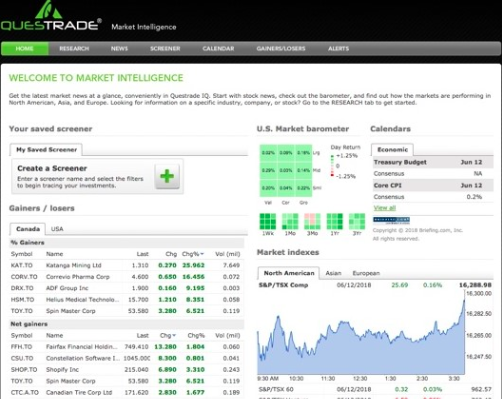The height and width of the screenshot is (403, 504).
Task: Sort % Gainers by Chg% arrow
Action: (202, 254)
